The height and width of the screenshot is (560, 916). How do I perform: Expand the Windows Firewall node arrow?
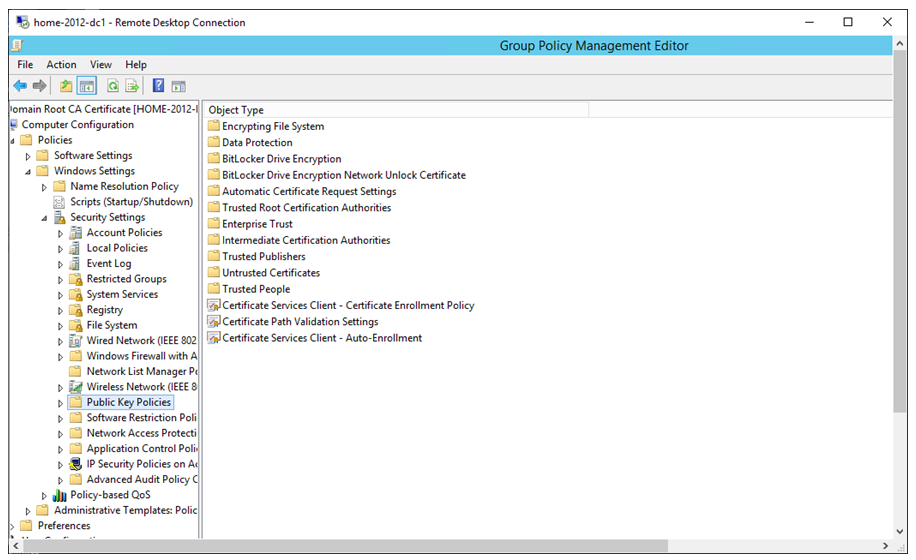pyautogui.click(x=60, y=357)
